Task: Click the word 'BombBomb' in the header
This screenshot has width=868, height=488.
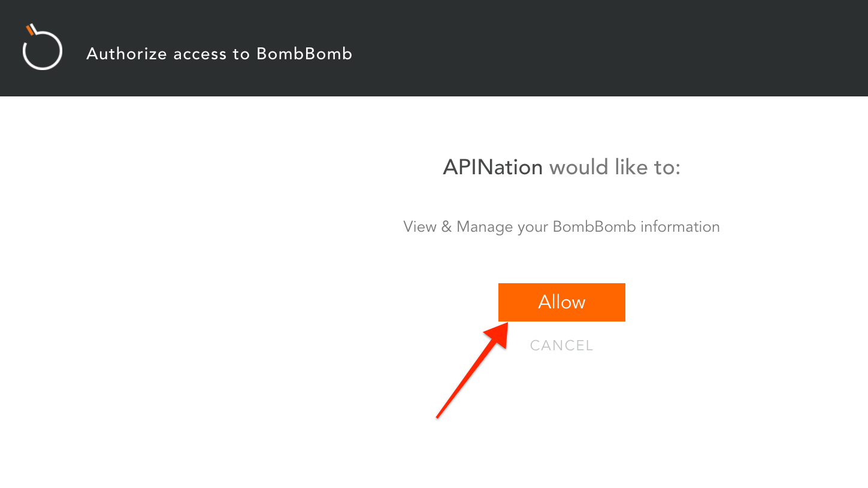Action: pos(304,54)
